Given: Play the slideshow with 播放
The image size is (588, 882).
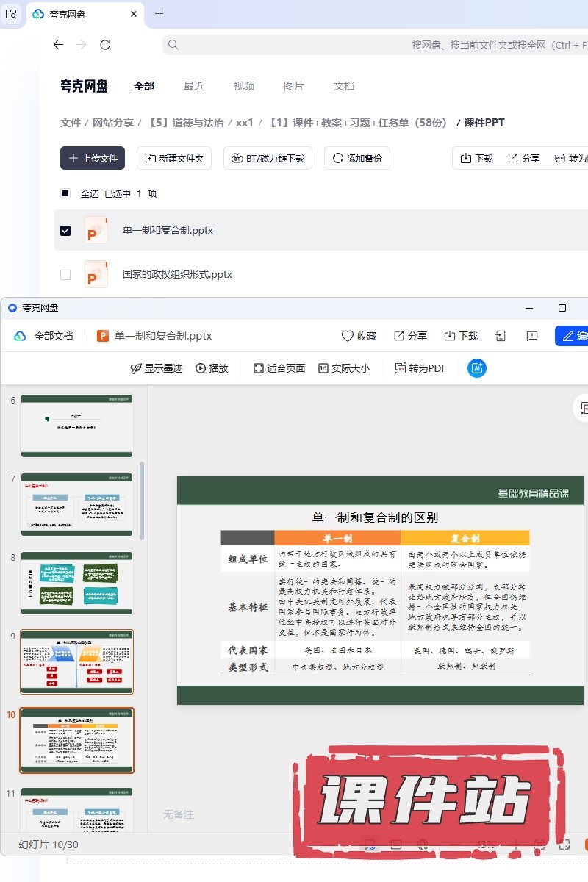Looking at the screenshot, I should (212, 368).
